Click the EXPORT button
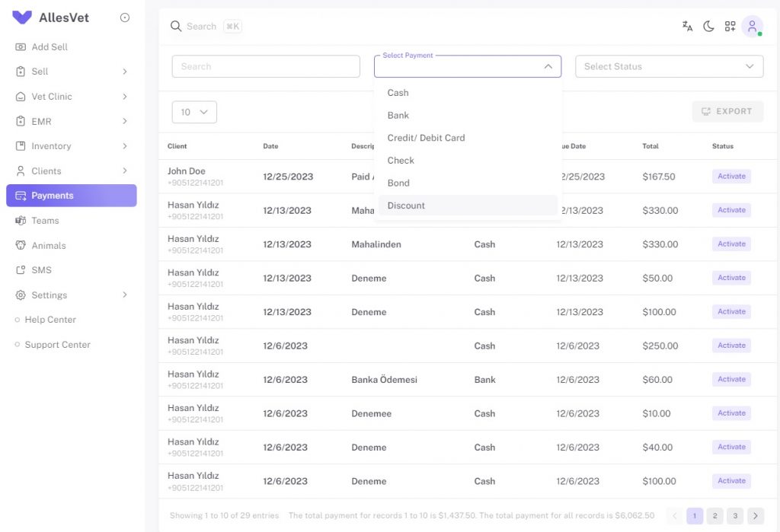 point(727,111)
